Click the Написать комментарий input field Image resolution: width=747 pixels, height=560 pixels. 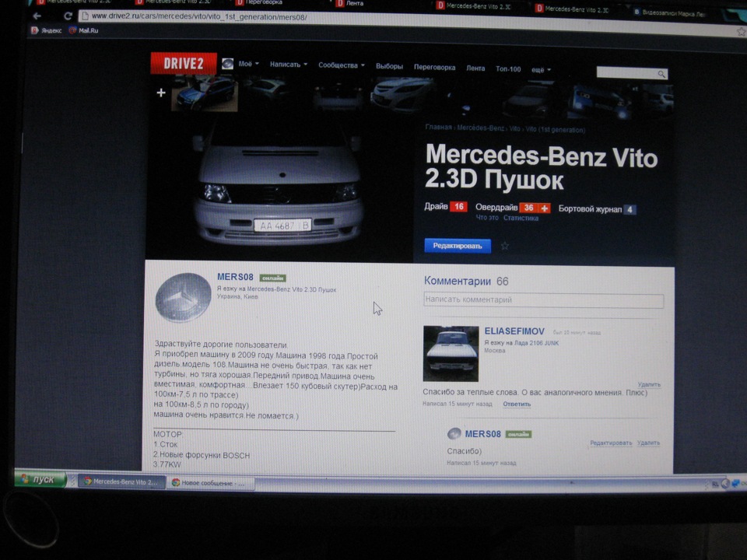[x=543, y=300]
